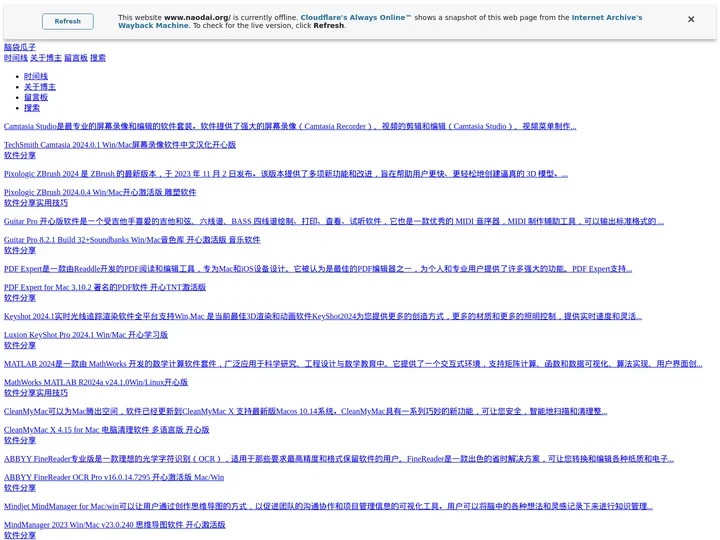Click the Refresh button in the banner
Image resolution: width=720 pixels, height=540 pixels.
pos(68,21)
